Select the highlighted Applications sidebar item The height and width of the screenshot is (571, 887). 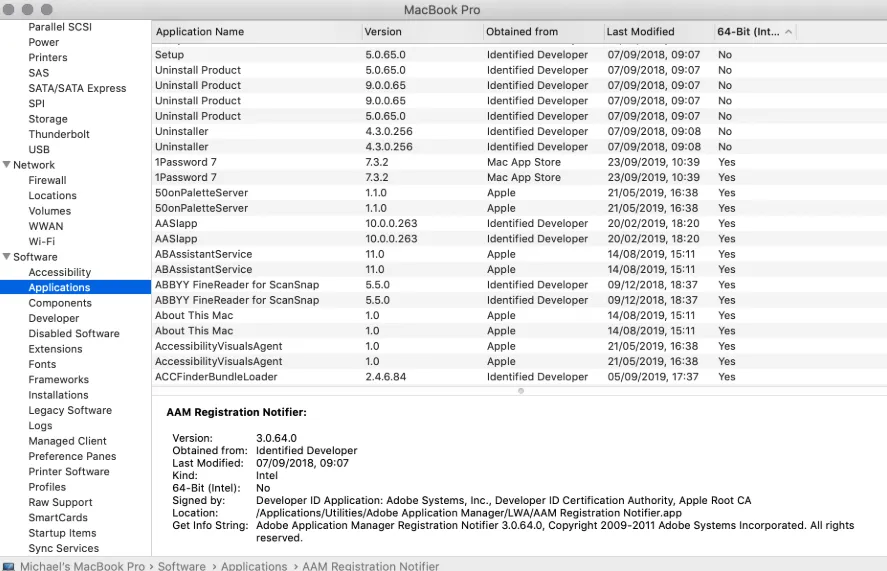point(75,287)
